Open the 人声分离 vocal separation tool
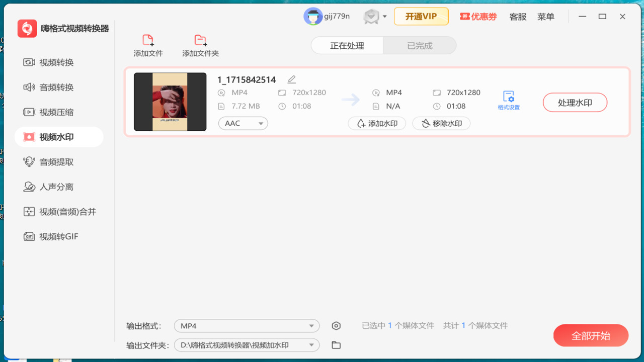Screen dimensions: 644x362 (55, 187)
